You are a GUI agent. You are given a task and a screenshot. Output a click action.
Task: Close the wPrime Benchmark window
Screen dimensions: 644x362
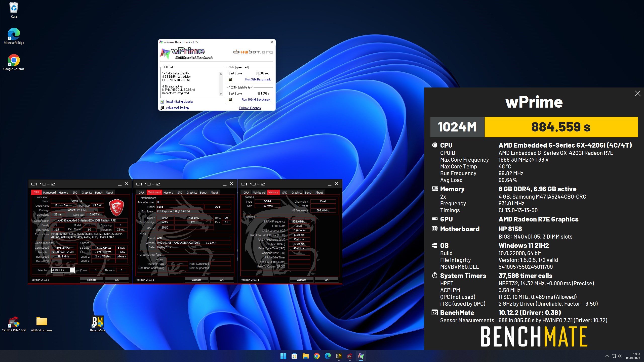coord(272,42)
